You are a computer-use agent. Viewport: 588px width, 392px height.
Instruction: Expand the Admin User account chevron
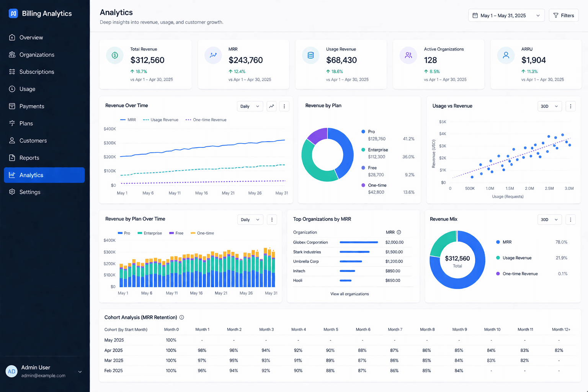pyautogui.click(x=80, y=372)
